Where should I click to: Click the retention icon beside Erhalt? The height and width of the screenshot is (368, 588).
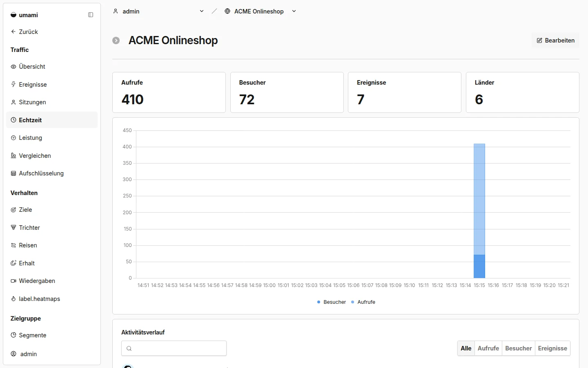(13, 263)
